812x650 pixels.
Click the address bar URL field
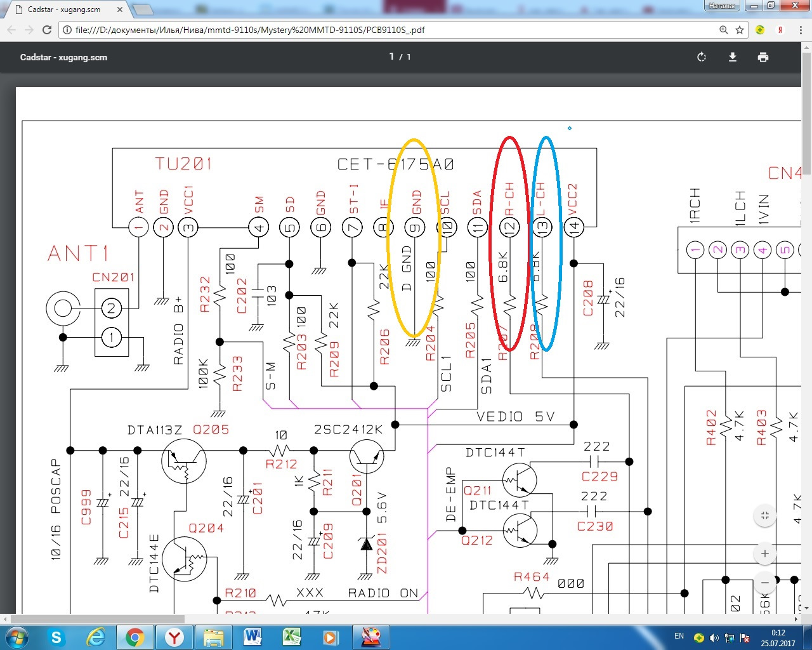[393, 30]
